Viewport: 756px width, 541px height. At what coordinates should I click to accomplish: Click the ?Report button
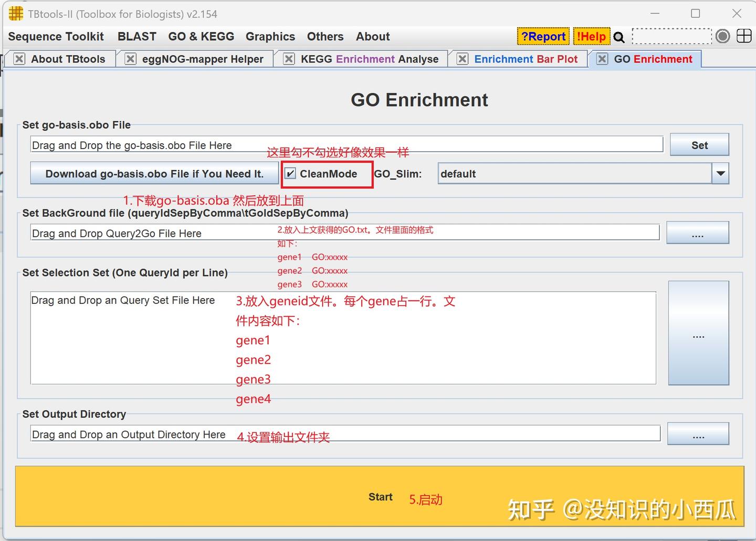[543, 36]
